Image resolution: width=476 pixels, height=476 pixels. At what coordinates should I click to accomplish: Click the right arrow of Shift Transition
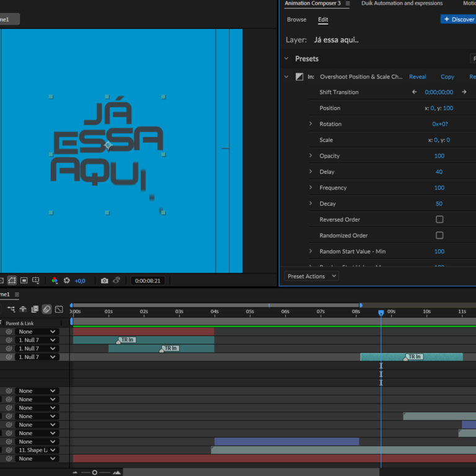pos(464,92)
